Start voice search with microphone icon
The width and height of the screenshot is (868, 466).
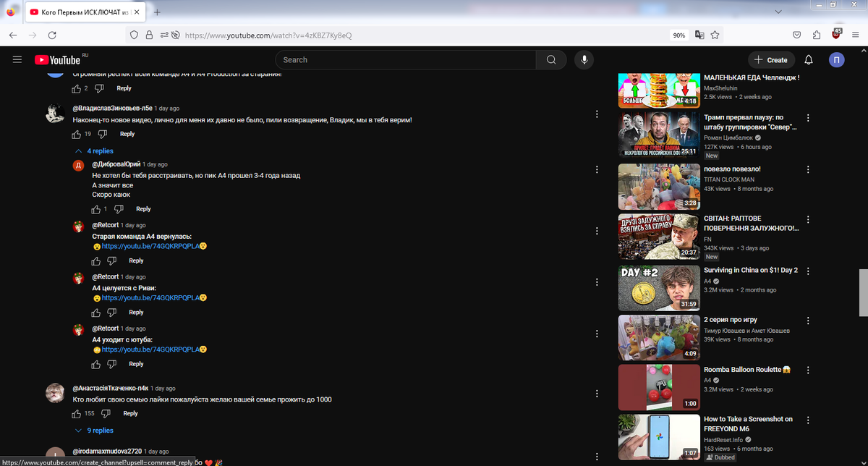click(x=584, y=60)
